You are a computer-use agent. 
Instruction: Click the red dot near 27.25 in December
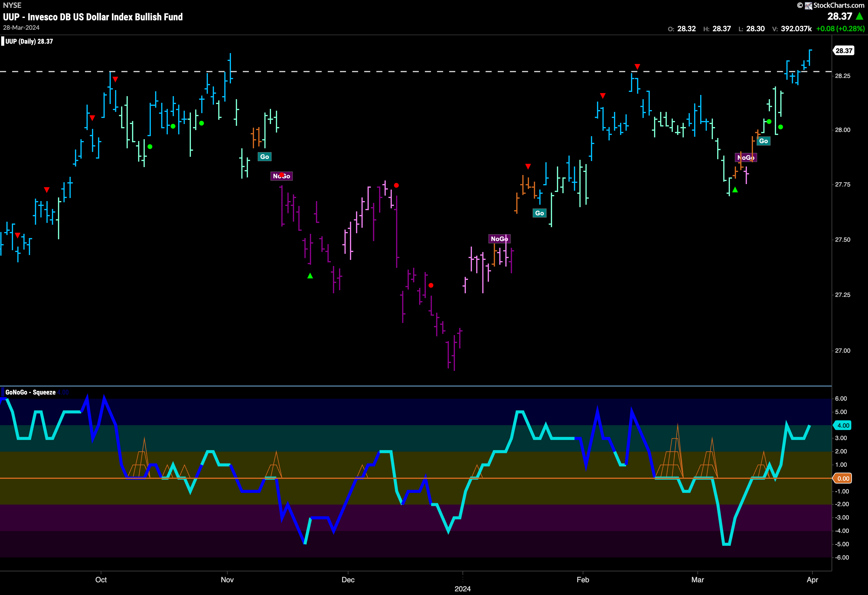431,285
